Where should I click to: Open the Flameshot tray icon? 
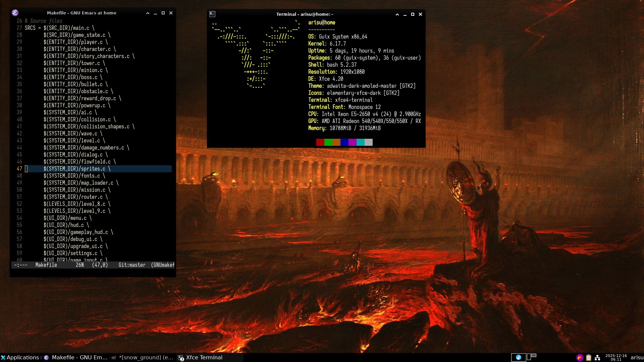coord(580,357)
